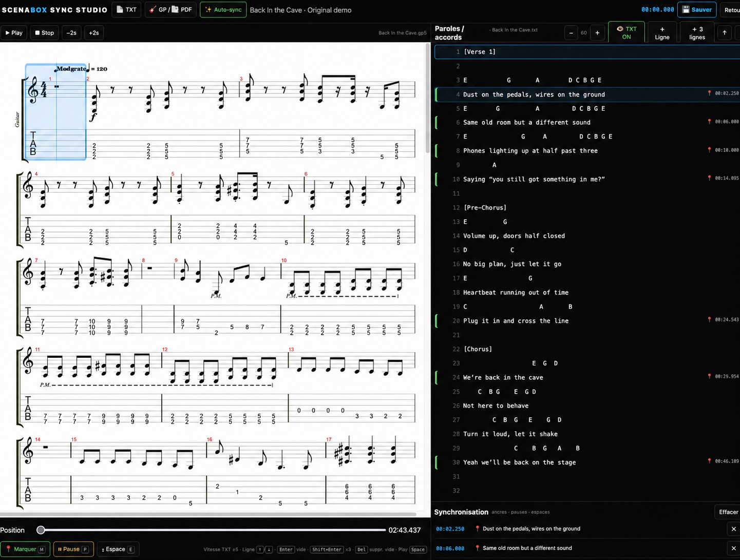Viewport: 740px width, 560px height.
Task: Select line "Not here to behave"
Action: pyautogui.click(x=587, y=405)
